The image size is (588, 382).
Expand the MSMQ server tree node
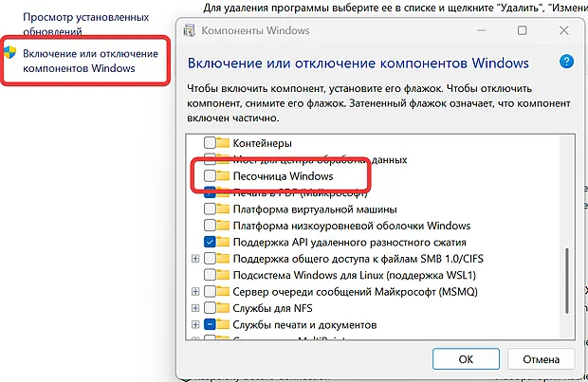(x=195, y=291)
